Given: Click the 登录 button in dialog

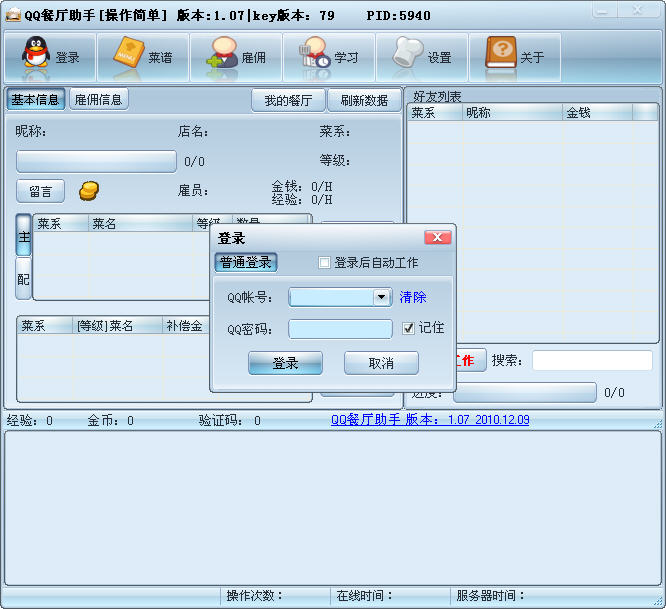Looking at the screenshot, I should coord(285,363).
